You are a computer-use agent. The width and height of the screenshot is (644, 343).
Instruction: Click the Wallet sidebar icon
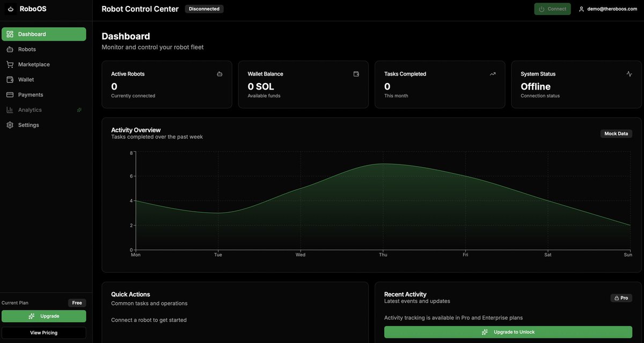click(x=10, y=79)
